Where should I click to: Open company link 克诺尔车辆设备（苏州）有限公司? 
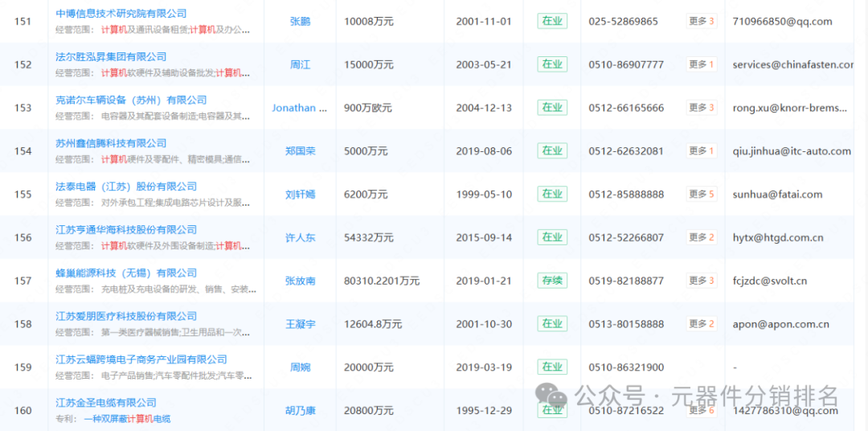(131, 100)
